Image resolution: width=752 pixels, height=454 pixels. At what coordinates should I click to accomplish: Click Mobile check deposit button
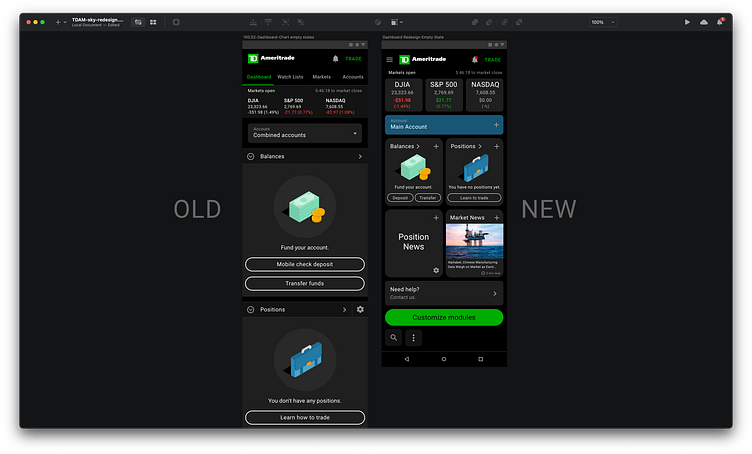tap(305, 264)
